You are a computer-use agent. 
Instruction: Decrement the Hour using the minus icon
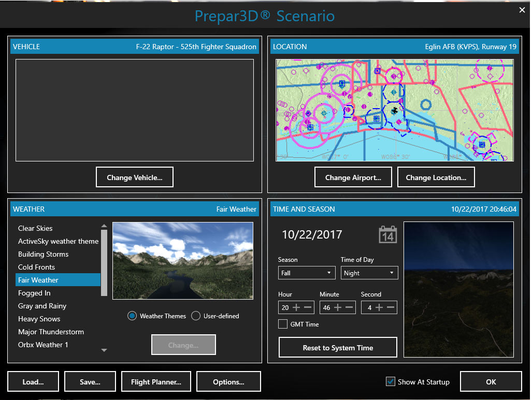(308, 307)
